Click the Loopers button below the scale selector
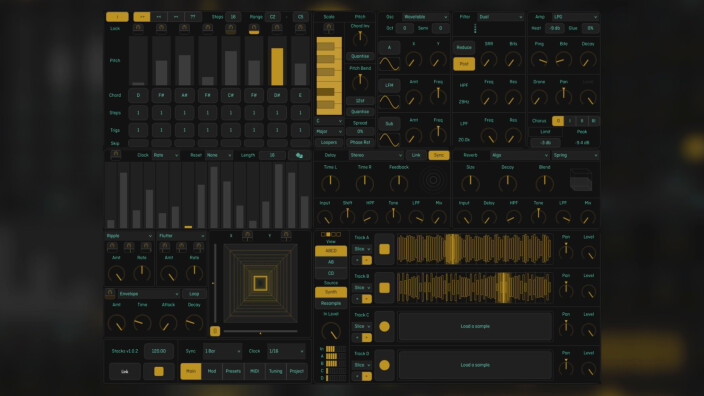 click(x=329, y=142)
